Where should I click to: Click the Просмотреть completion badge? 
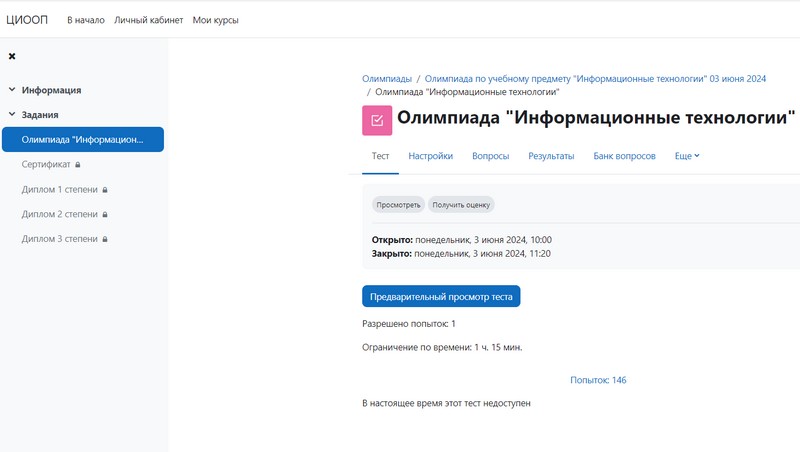click(398, 205)
